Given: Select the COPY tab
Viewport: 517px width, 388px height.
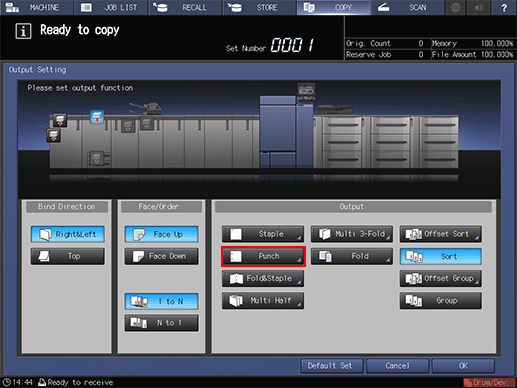Looking at the screenshot, I should coord(333,7).
